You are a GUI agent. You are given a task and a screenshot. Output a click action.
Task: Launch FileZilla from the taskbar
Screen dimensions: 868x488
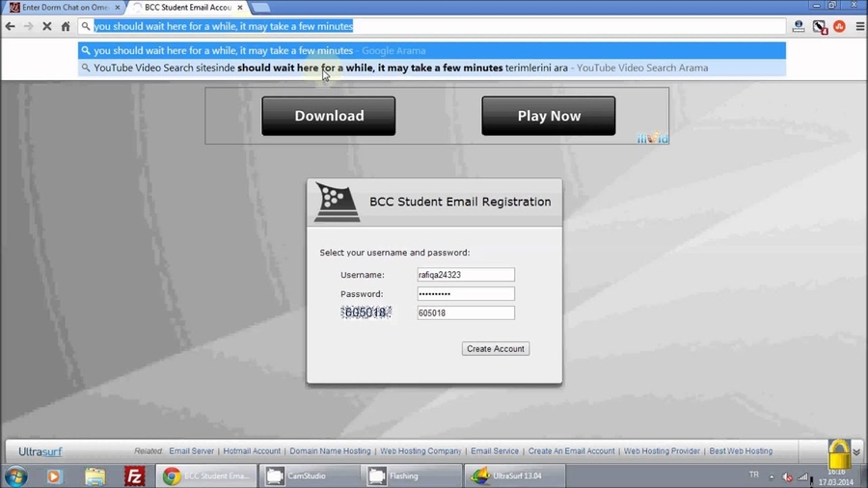[135, 475]
